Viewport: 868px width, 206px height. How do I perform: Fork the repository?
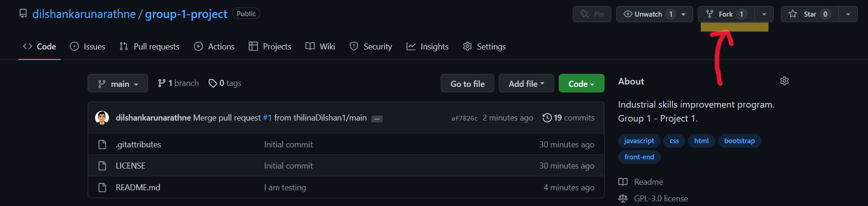(726, 14)
